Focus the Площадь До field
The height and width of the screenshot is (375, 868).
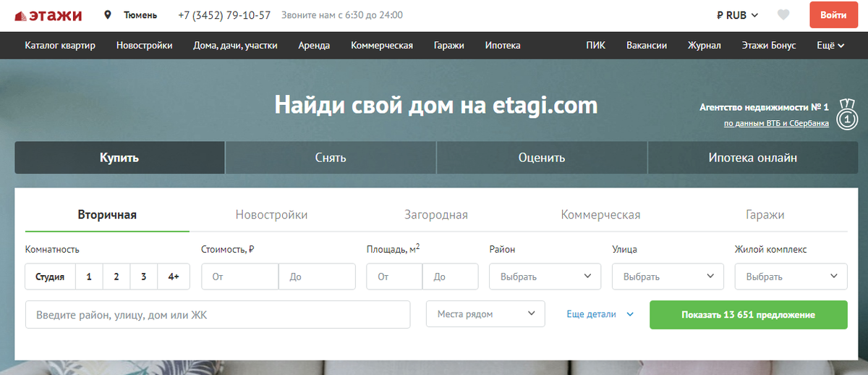pyautogui.click(x=450, y=277)
